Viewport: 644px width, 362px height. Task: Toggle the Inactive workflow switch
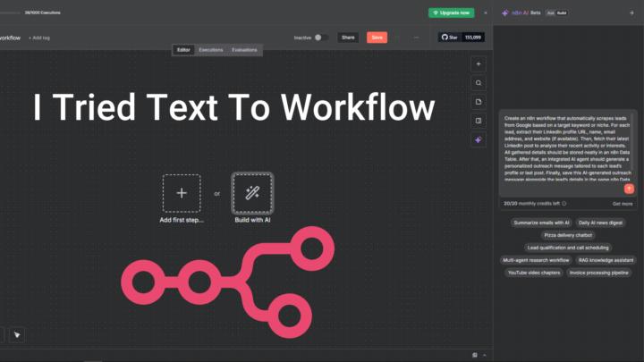point(321,38)
